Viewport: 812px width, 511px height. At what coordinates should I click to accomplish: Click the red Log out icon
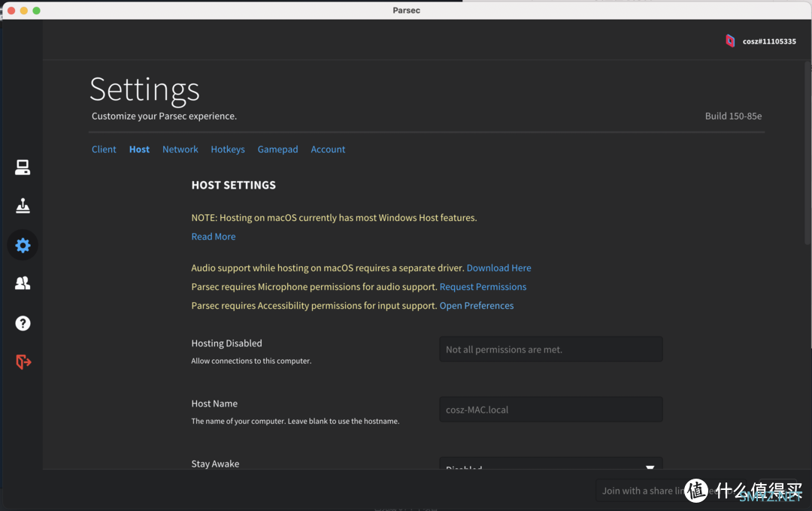[23, 361]
